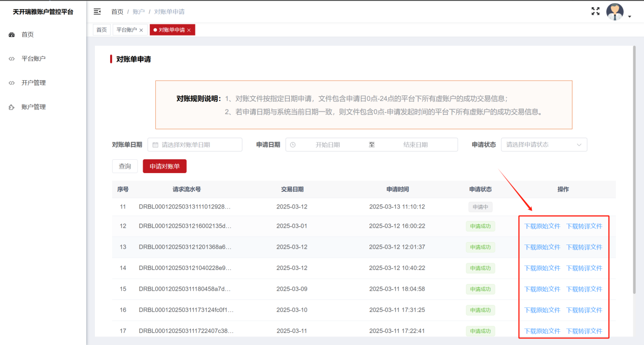This screenshot has height=345, width=644.
Task: Select 首页 in the breadcrumb
Action: coord(117,12)
